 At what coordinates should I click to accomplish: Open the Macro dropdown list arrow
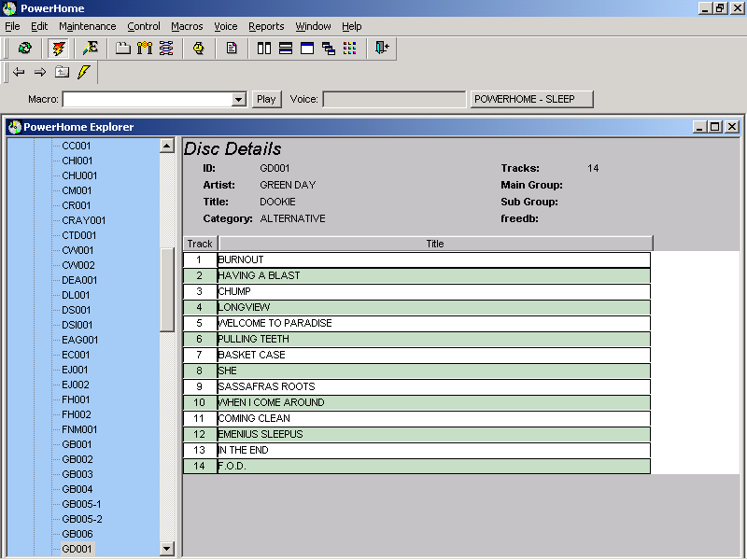tap(238, 99)
